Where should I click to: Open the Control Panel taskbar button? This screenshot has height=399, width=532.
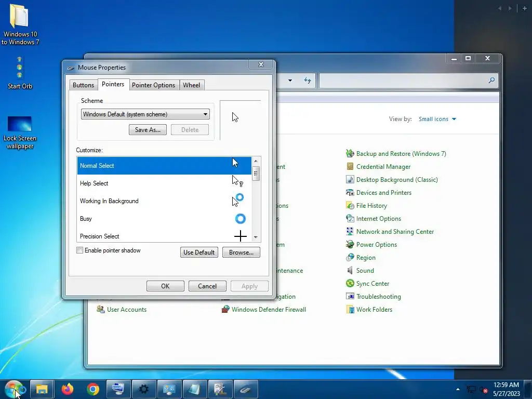click(169, 389)
